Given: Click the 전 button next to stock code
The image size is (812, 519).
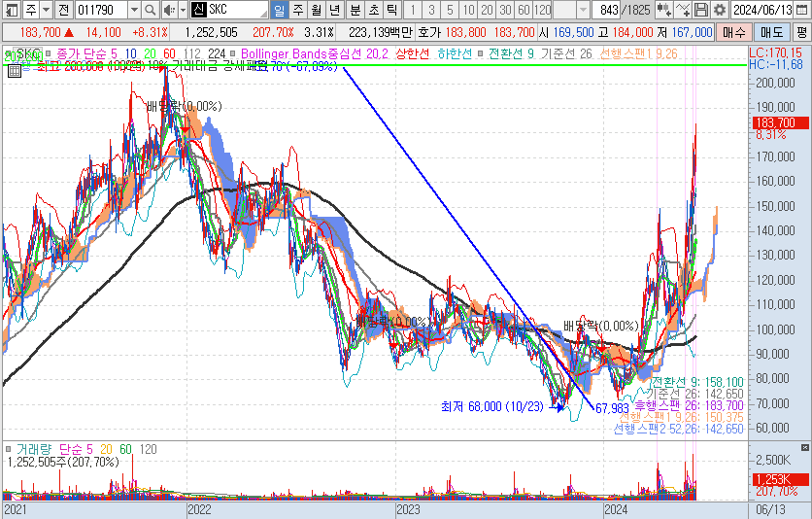Looking at the screenshot, I should pos(64,10).
